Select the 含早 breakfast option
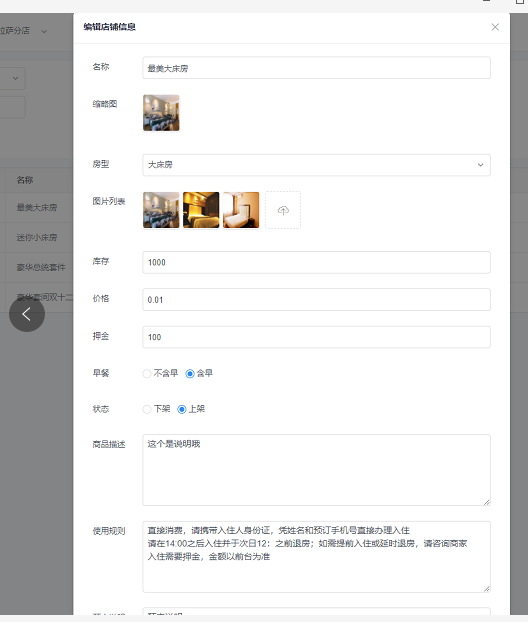Screen dimensions: 528x622 coord(199,373)
